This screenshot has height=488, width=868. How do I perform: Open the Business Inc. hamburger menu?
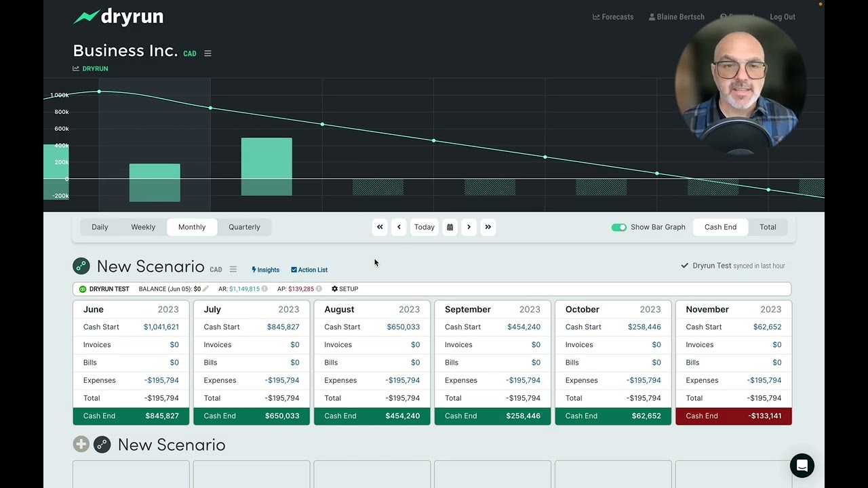tap(208, 54)
